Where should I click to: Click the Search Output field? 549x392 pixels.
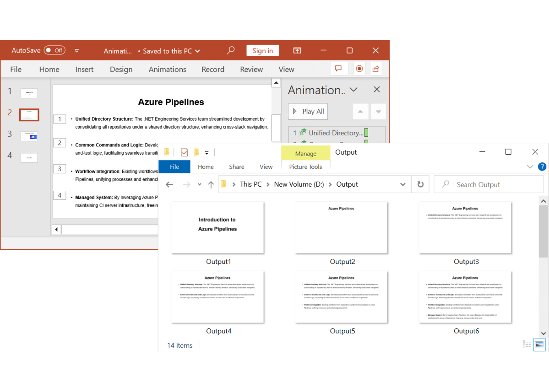(489, 184)
